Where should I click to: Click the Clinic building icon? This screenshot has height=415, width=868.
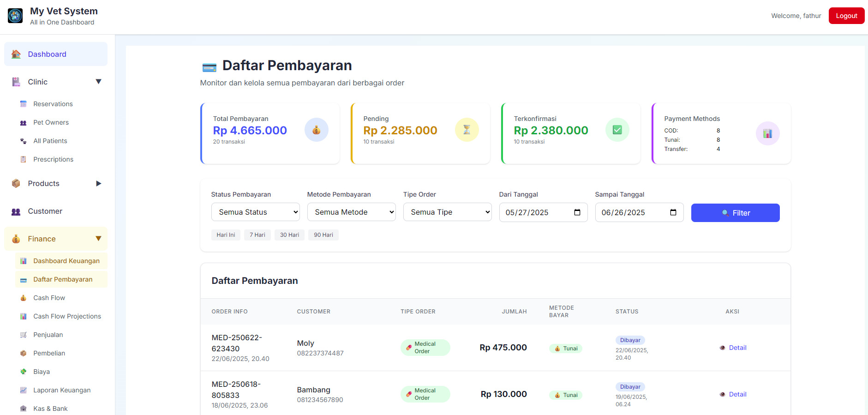click(16, 82)
